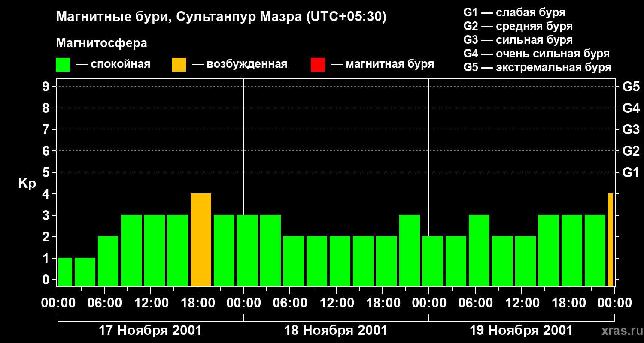Click the Kp 3 bar at 21:00 on 18 Ноября

tap(410, 250)
